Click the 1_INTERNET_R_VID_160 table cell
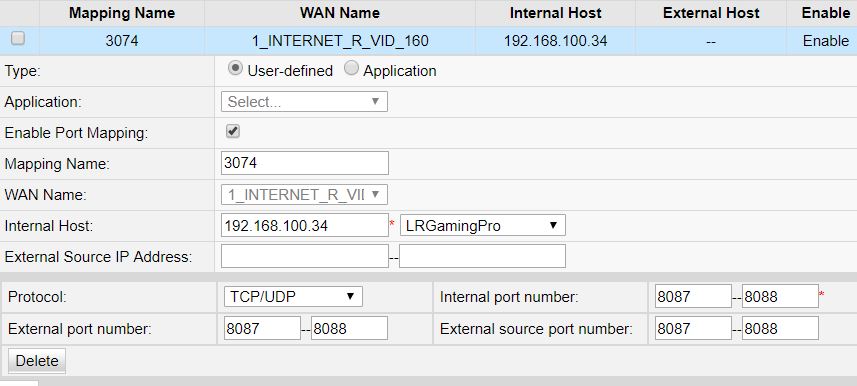Viewport: 857px width, 386px height. click(x=340, y=41)
